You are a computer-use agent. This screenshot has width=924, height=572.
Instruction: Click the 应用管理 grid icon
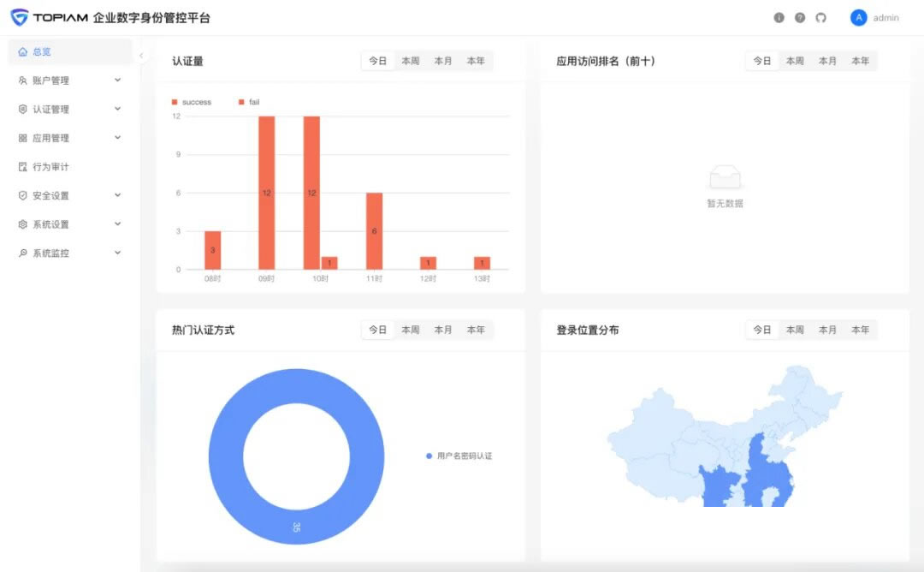pos(22,138)
